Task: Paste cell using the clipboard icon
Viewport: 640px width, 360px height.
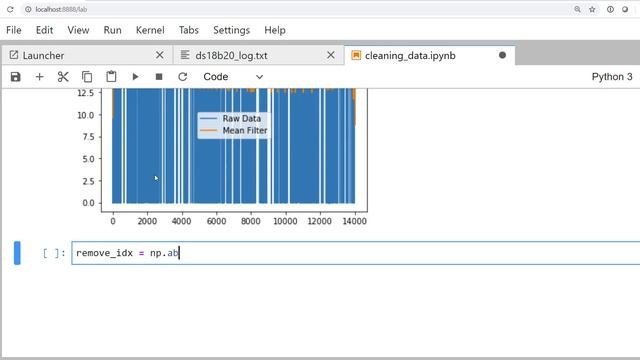Action: tap(111, 77)
